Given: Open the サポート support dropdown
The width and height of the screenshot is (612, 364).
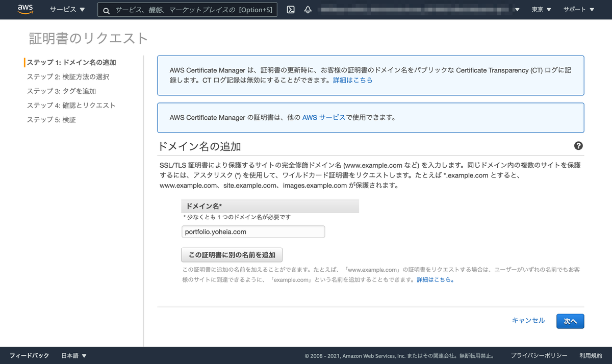Looking at the screenshot, I should click(579, 10).
